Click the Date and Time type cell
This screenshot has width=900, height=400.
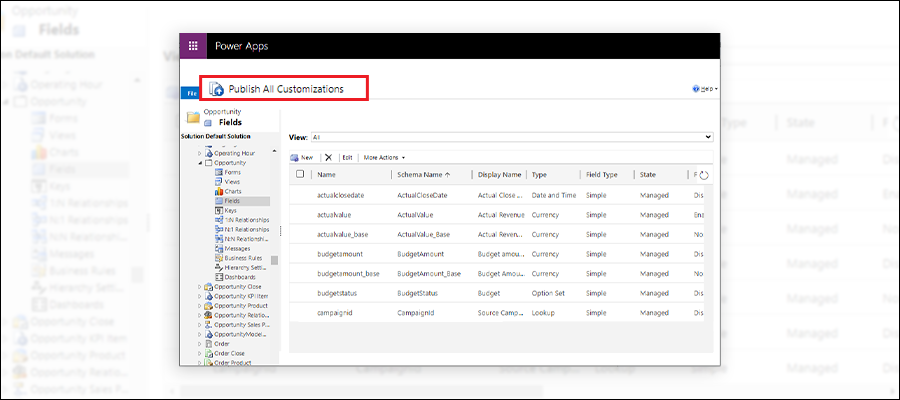click(x=554, y=195)
